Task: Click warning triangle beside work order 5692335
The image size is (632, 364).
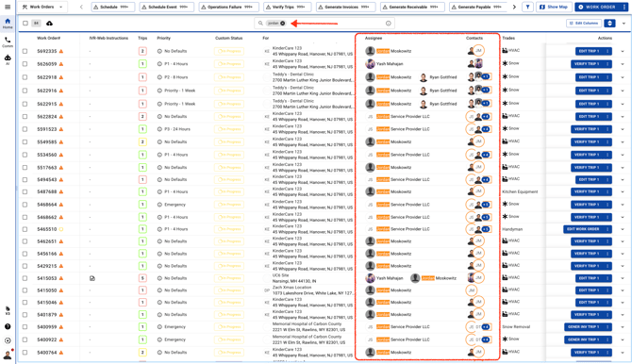Action: click(61, 51)
